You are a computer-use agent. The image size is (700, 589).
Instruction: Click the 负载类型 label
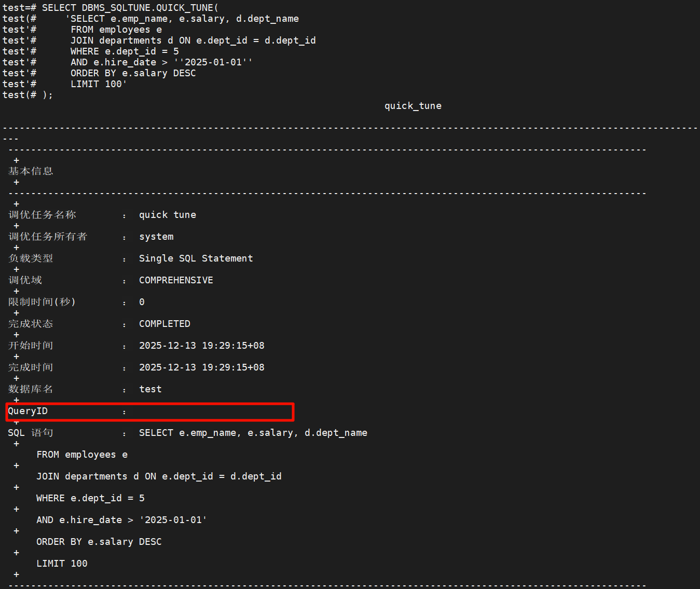point(31,258)
